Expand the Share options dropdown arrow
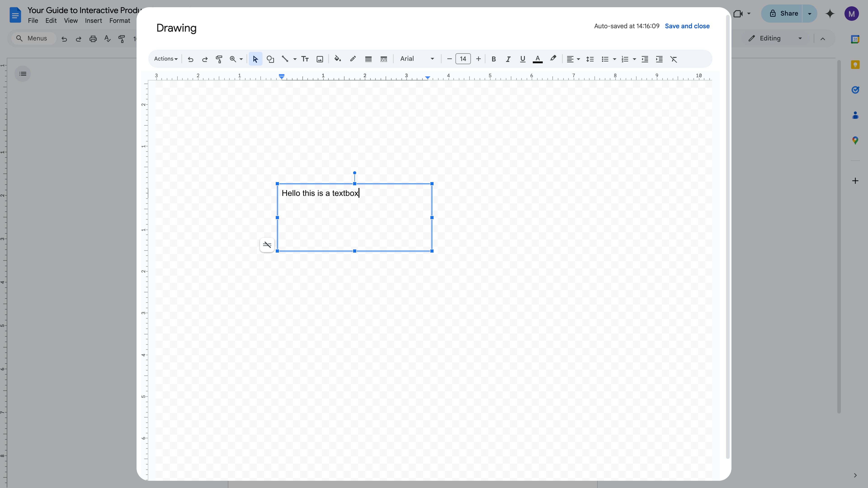This screenshot has width=868, height=488. pos(810,14)
